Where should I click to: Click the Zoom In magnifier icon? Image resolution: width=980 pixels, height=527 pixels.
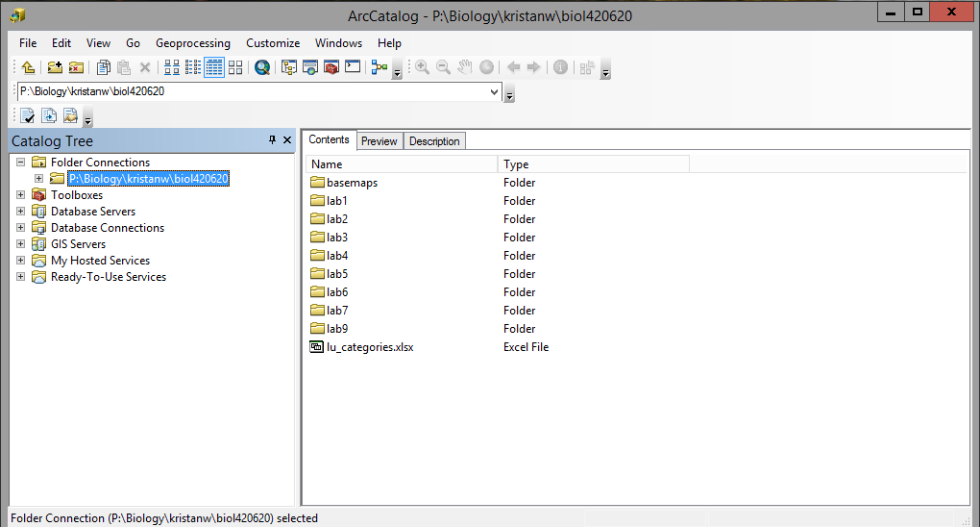(x=423, y=67)
